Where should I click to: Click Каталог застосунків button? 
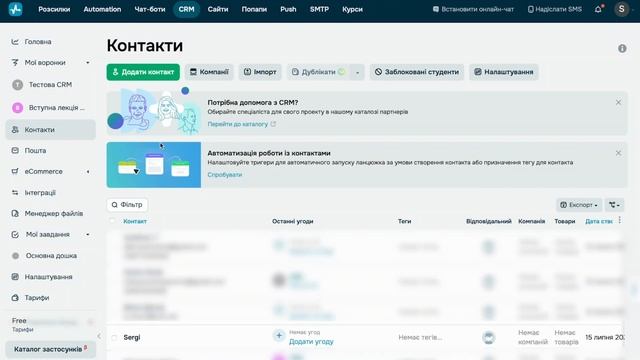[x=51, y=349]
